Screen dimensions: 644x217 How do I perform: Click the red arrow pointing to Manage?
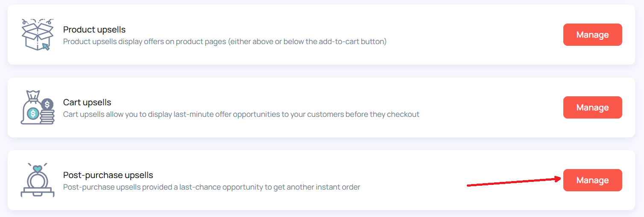(514, 182)
